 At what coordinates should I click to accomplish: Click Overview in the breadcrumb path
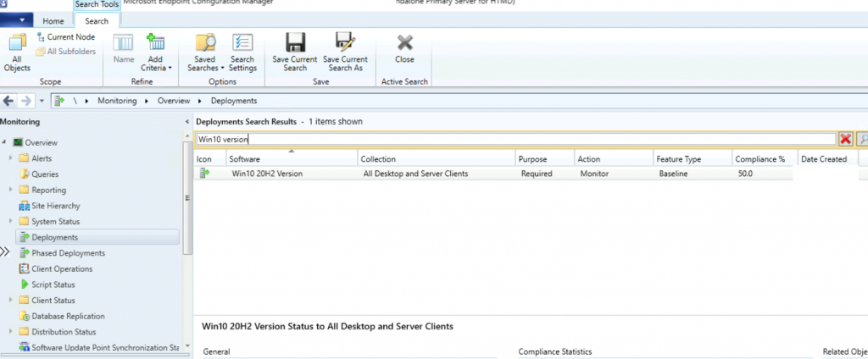[x=173, y=102]
